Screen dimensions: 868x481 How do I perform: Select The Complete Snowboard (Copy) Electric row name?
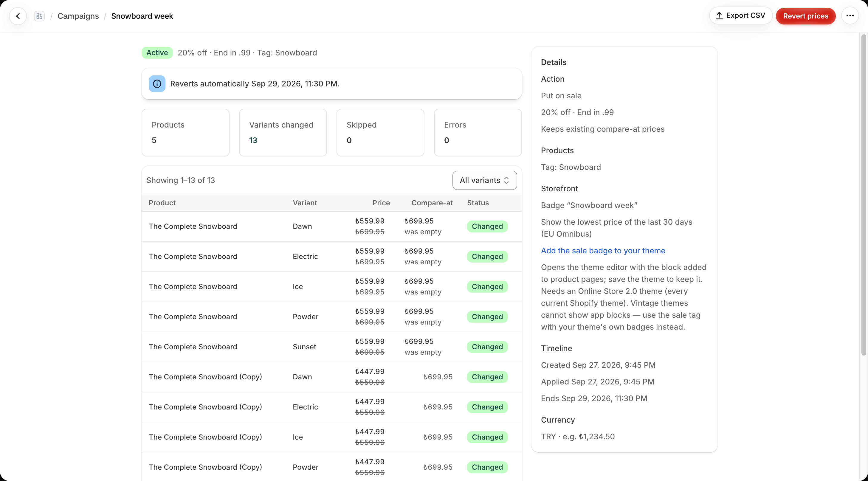point(205,407)
